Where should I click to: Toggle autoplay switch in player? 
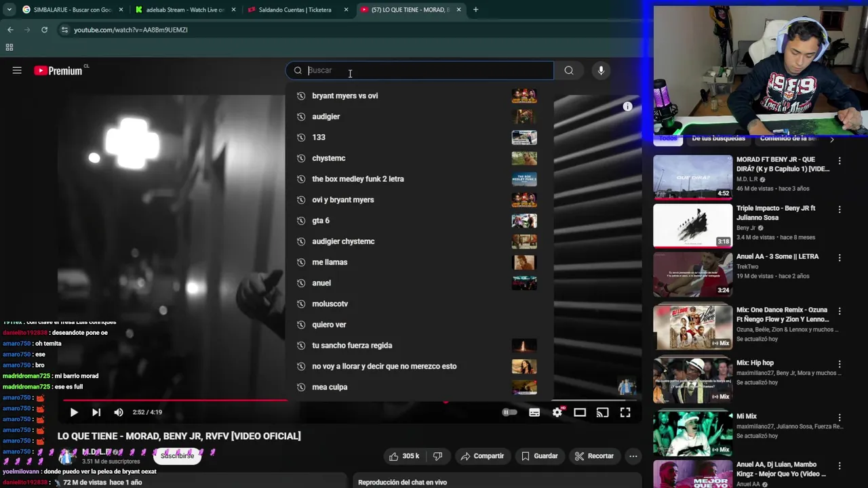[509, 412]
